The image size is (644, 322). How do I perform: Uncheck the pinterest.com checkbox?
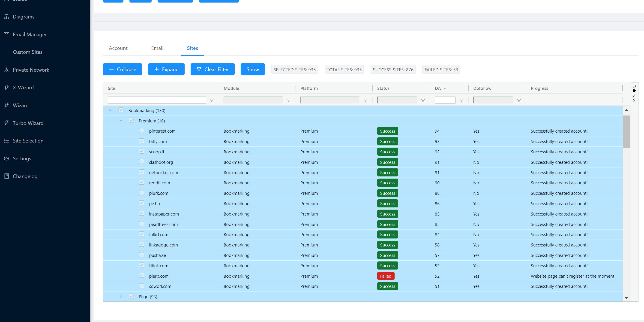[x=141, y=131]
